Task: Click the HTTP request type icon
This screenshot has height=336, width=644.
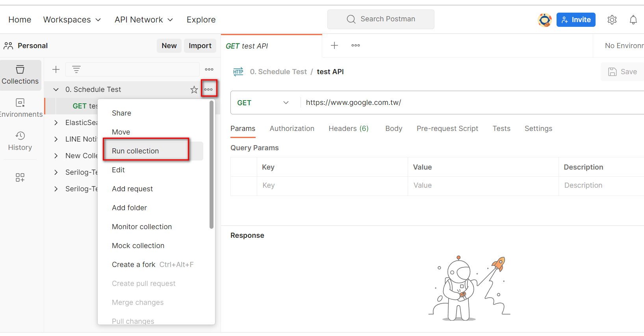Action: pos(238,72)
